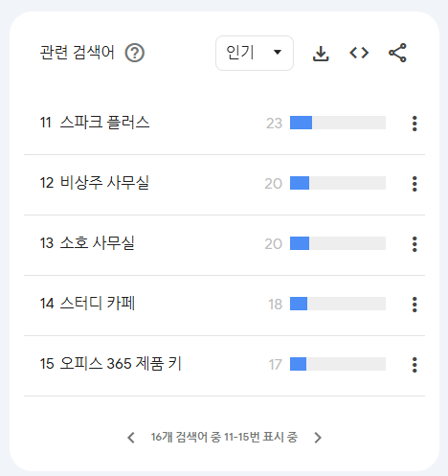Open the 오피스 365 제품 키 query
This screenshot has width=448, height=476.
tap(121, 364)
